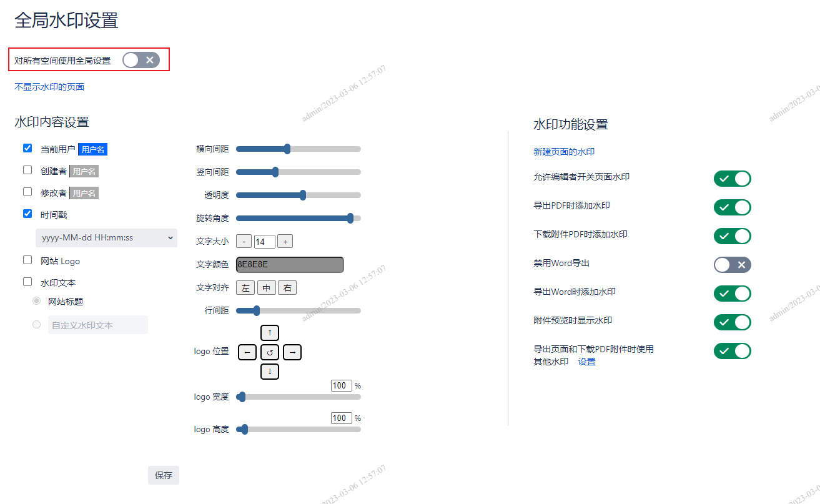Click the logo position reset icon
The image size is (820, 504).
coord(270,352)
